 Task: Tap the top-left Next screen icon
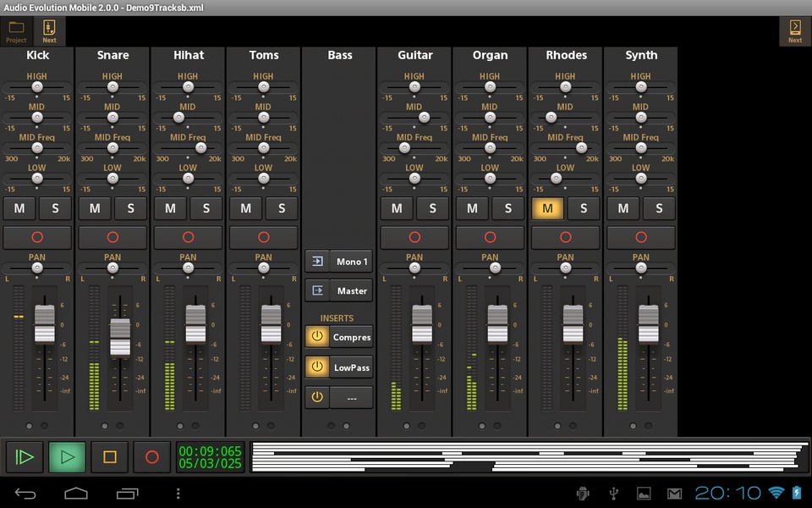50,31
